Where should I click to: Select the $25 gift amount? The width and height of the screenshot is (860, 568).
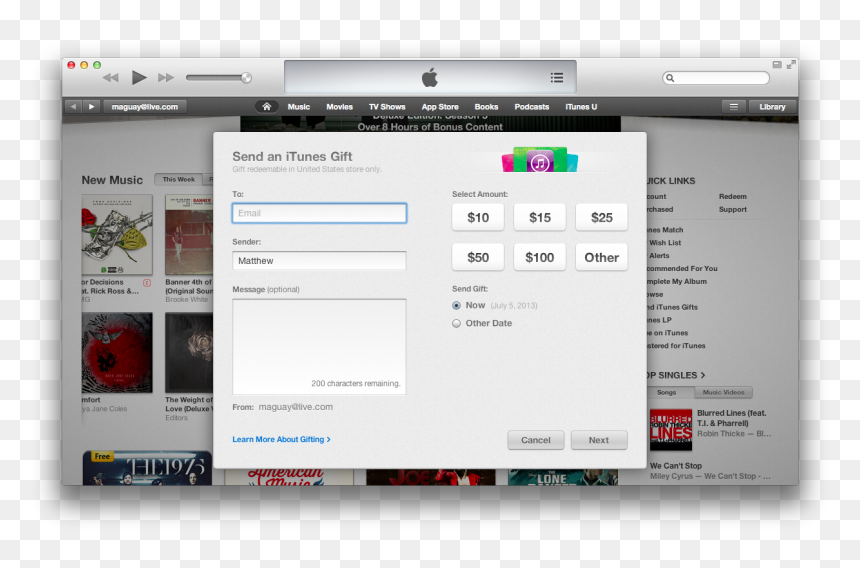click(602, 218)
